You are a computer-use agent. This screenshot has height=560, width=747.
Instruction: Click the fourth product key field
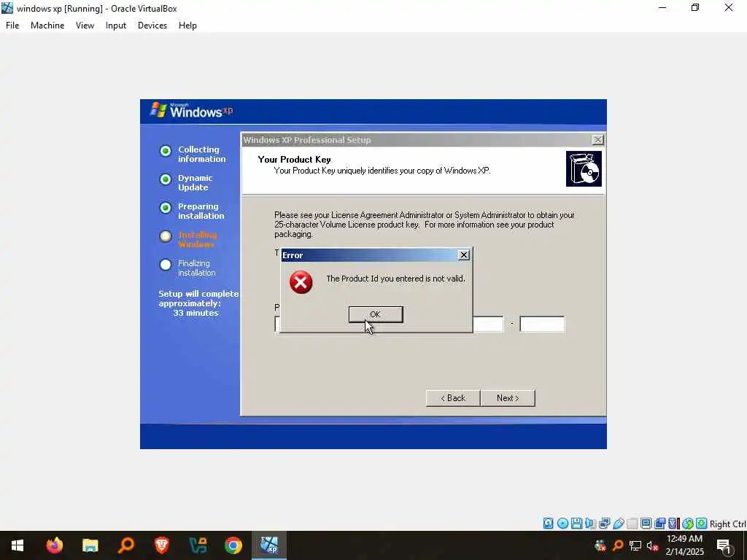tap(488, 324)
